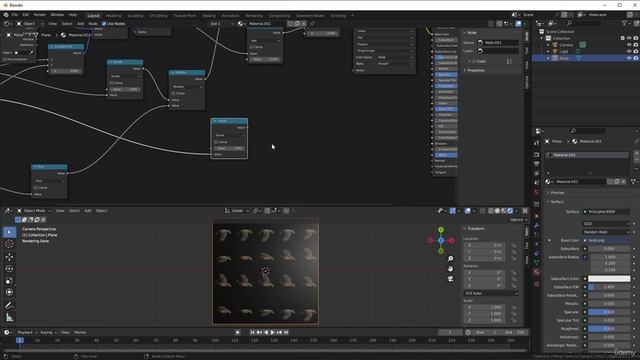Toggle Clamp checkbox on selected Math node
Viewport: 640px width, 360px height.
(216, 142)
